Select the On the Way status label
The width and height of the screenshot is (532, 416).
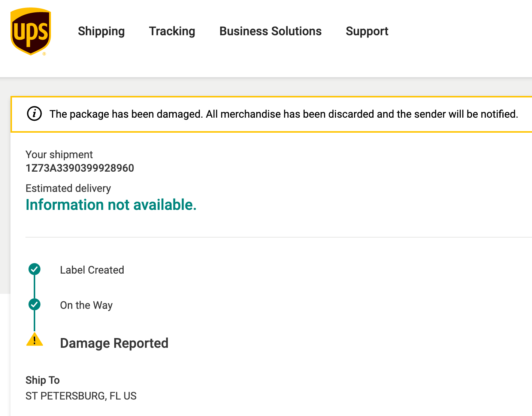pyautogui.click(x=86, y=305)
